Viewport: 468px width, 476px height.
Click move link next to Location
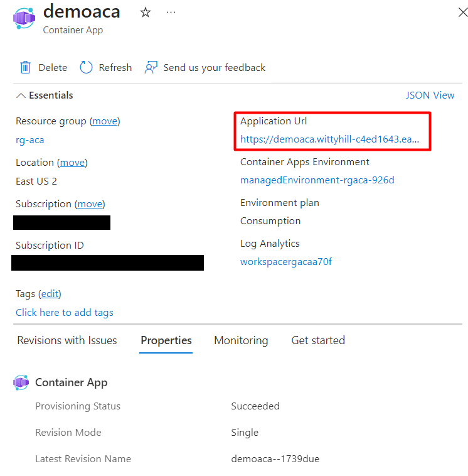(x=72, y=163)
